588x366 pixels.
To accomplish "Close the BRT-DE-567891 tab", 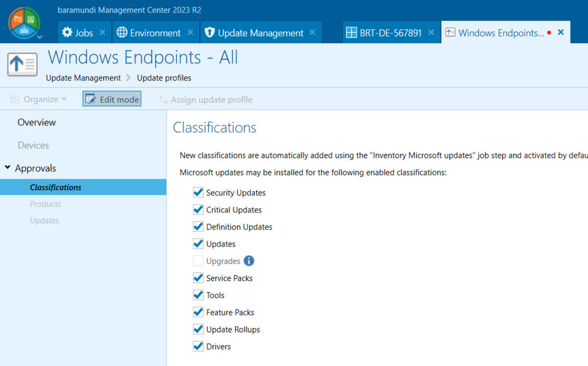I will 431,32.
